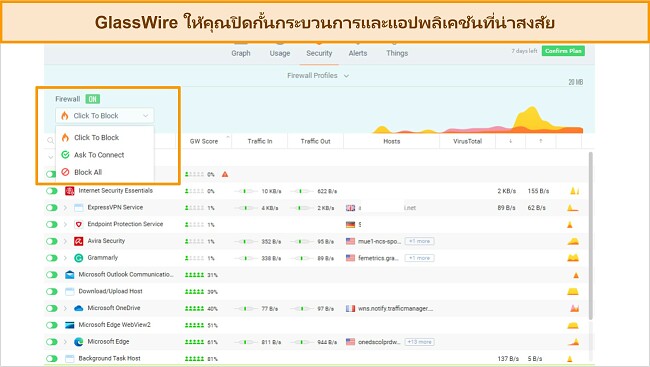Select Block All menu option
The width and height of the screenshot is (650, 367).
point(105,172)
